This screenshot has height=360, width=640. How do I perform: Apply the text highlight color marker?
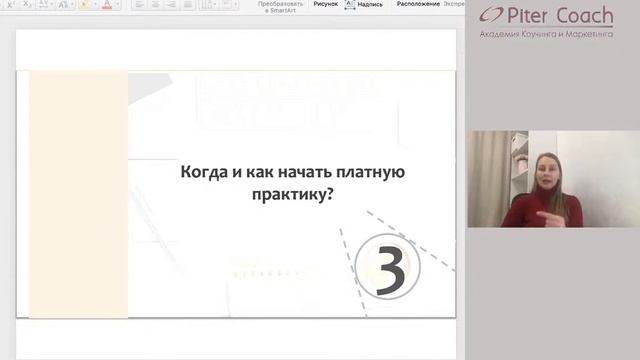click(85, 4)
